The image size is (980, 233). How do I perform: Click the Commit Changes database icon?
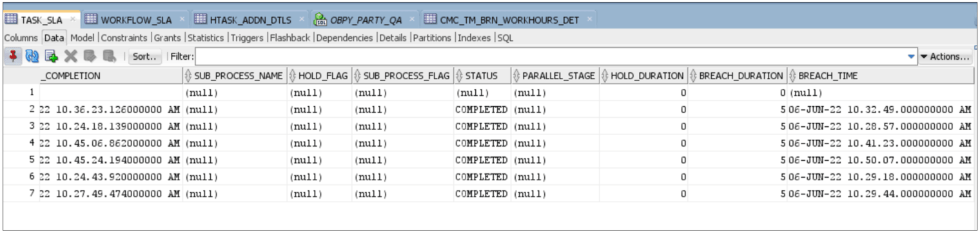[90, 57]
